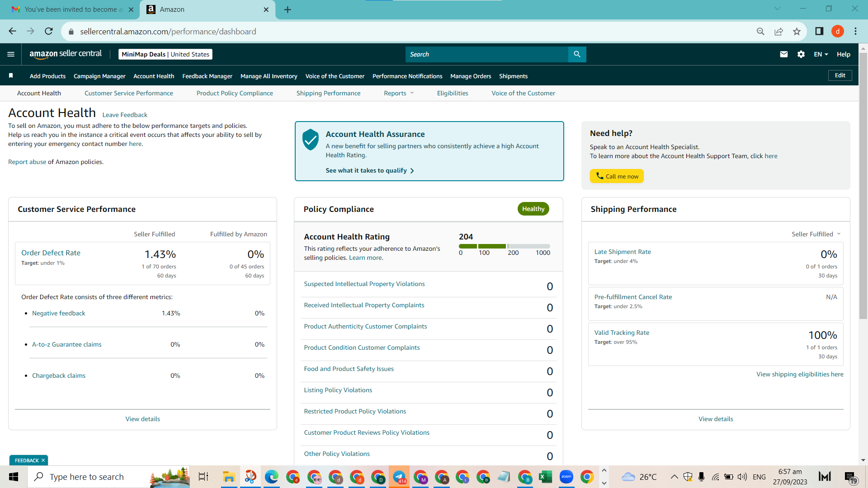Viewport: 868px width, 488px height.
Task: Click the Amazon Seller Central logo
Action: point(66,54)
